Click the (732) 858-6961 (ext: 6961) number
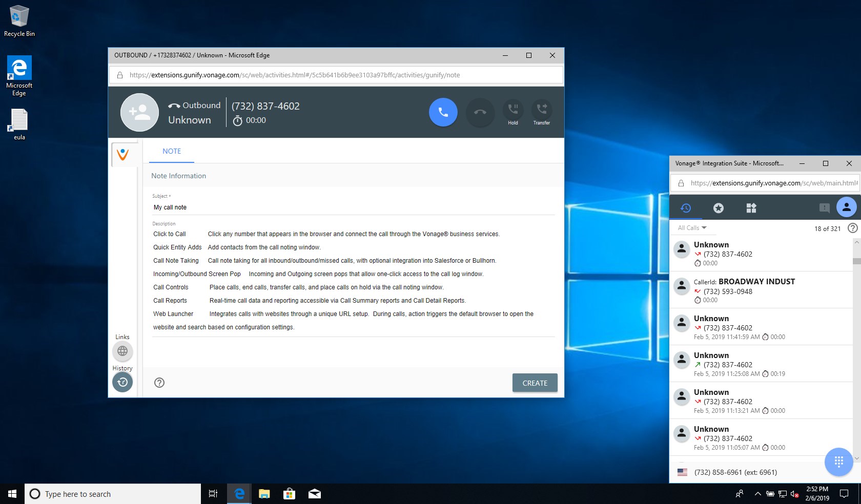861x504 pixels. coord(735,472)
